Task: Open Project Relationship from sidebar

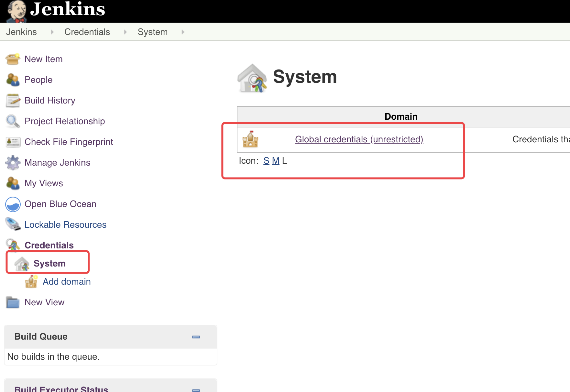Action: click(x=65, y=121)
